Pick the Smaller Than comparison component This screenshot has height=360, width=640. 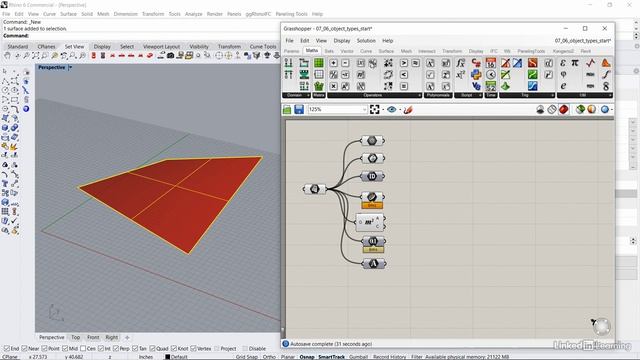[x=404, y=74]
